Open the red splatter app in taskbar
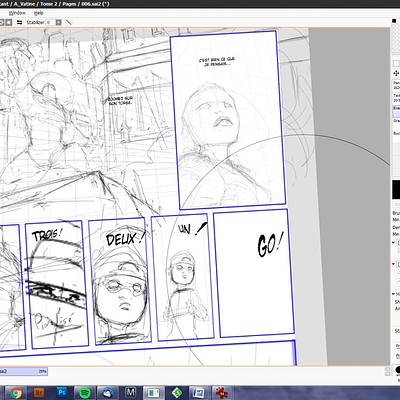The width and height of the screenshot is (400, 400). pos(222,393)
